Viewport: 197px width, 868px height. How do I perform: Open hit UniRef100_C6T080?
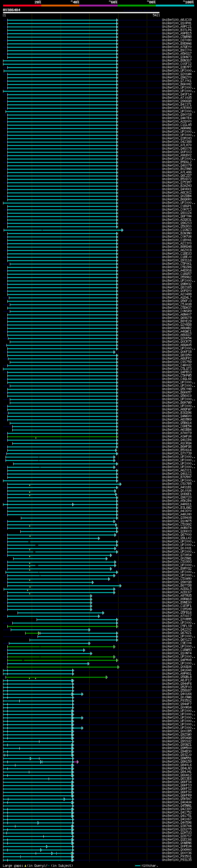[177, 40]
